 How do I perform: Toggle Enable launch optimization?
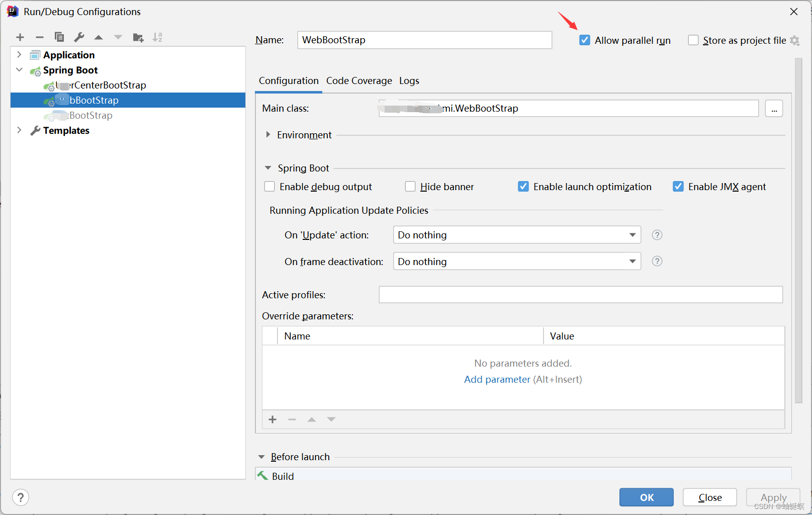point(523,187)
